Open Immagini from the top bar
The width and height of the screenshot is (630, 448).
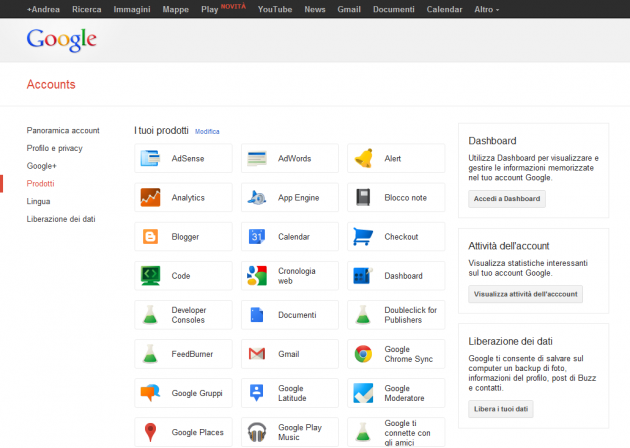(x=132, y=9)
